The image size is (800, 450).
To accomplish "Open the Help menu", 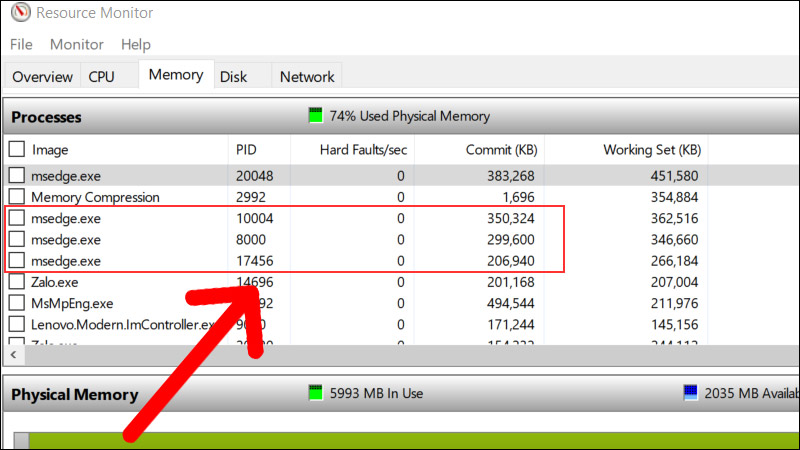I will coord(135,45).
